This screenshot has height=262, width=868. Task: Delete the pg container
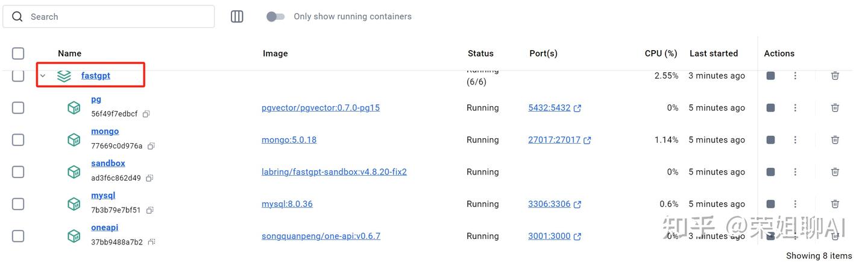pos(835,107)
